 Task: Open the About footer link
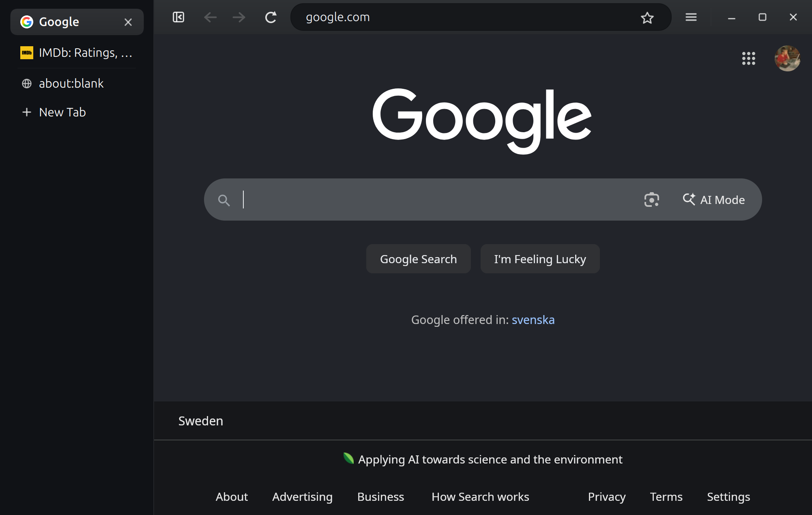(232, 497)
